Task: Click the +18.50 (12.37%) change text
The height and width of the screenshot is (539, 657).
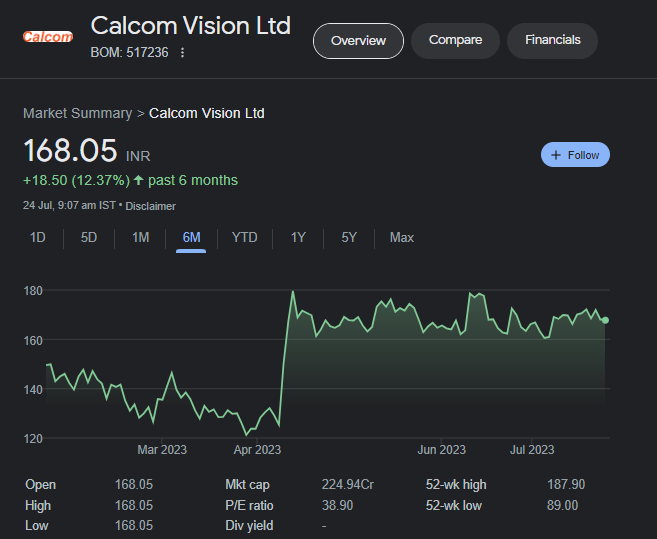Action: point(76,181)
